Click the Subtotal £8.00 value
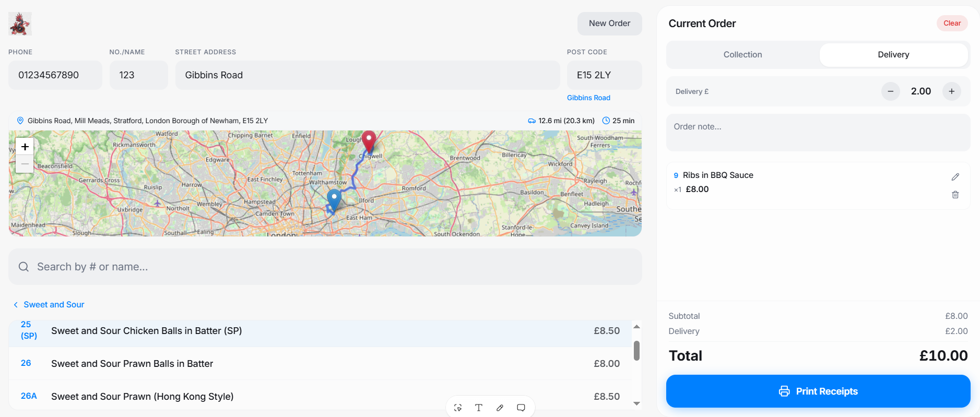Image resolution: width=980 pixels, height=417 pixels. coord(957,316)
